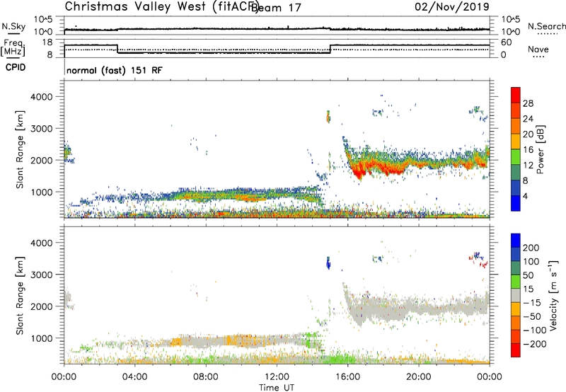The width and height of the screenshot is (566, 392).
Task: Click the '16' label on power colorbar
Action: [528, 150]
